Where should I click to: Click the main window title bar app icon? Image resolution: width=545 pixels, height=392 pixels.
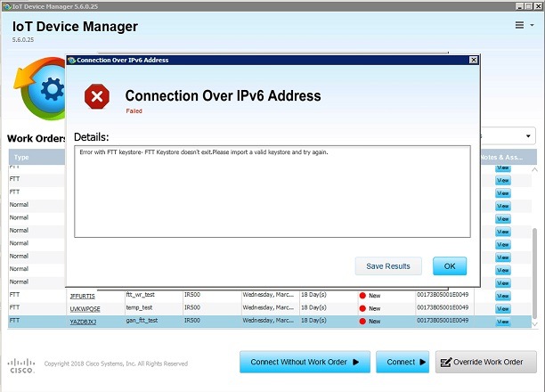[x=7, y=6]
